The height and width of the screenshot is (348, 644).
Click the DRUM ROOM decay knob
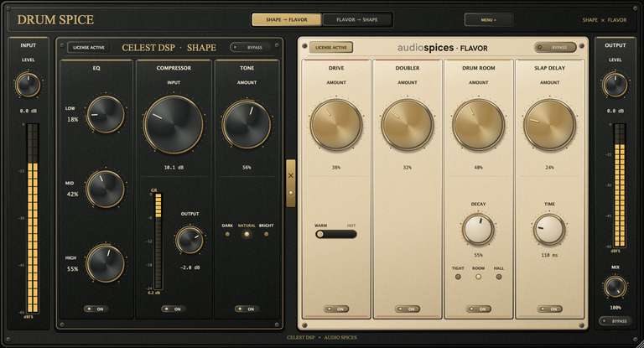[x=478, y=229]
